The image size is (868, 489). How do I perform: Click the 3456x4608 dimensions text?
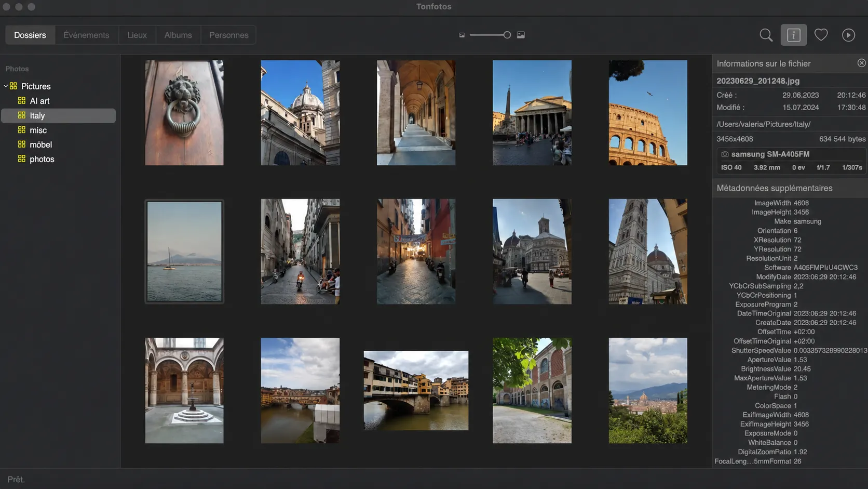point(735,139)
